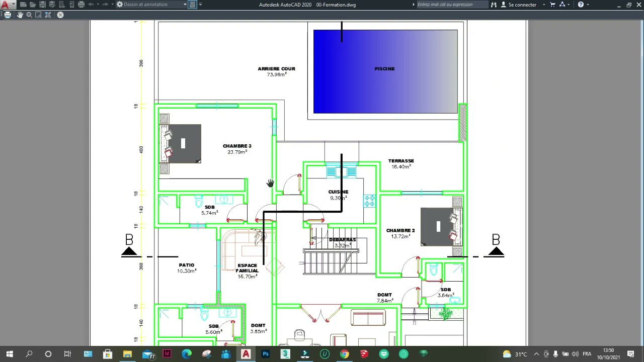
Task: Click the PISCINE label in the drawing
Action: coord(384,69)
